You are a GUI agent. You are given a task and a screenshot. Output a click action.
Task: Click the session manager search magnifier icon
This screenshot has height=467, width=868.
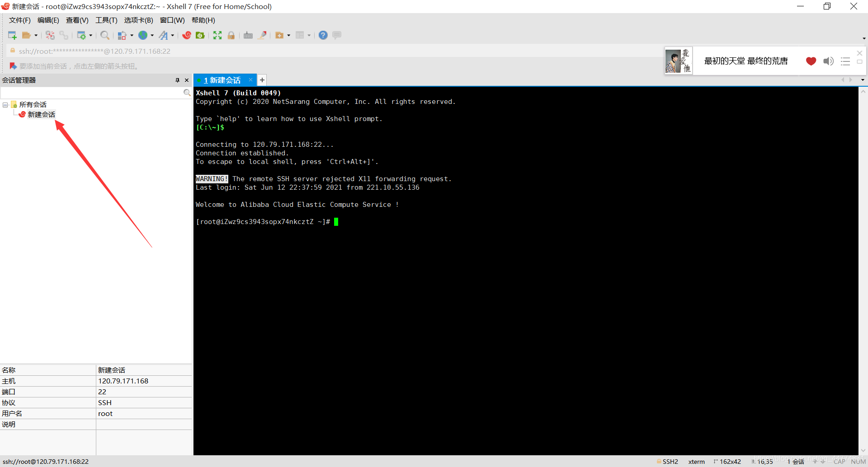pos(187,93)
